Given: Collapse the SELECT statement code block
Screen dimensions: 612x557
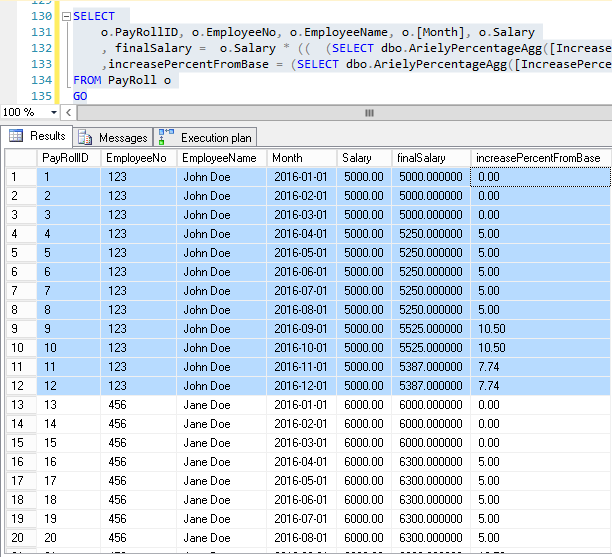Looking at the screenshot, I should tap(65, 17).
